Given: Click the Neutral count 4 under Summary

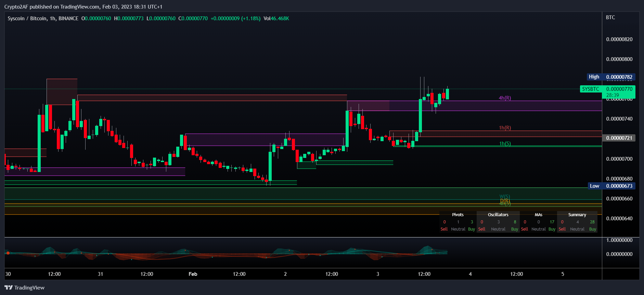Looking at the screenshot, I should (x=578, y=222).
